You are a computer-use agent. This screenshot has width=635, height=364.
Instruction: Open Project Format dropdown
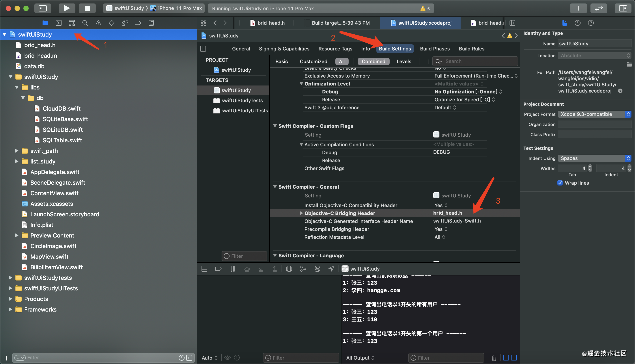(594, 114)
